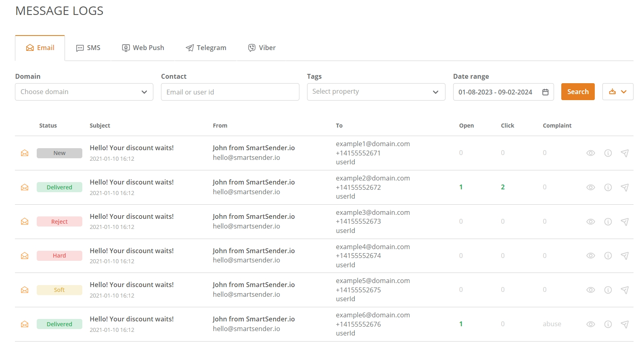Click the Soft status badge

click(59, 290)
